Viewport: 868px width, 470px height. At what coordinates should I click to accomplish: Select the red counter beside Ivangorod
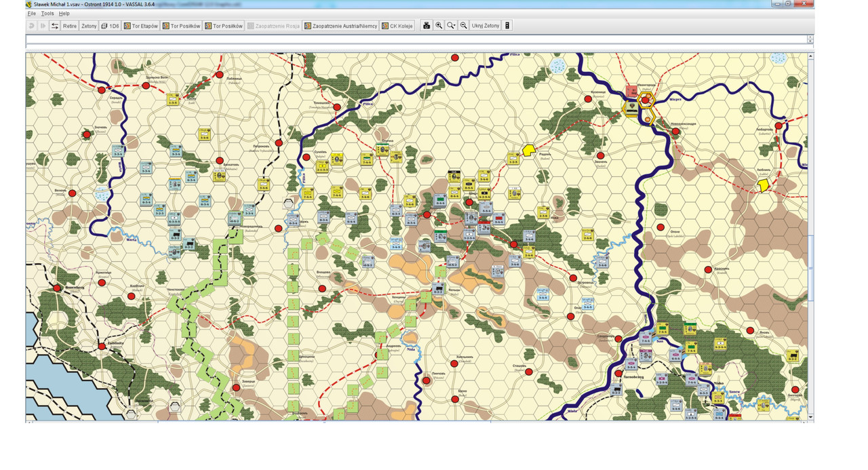coord(631,91)
